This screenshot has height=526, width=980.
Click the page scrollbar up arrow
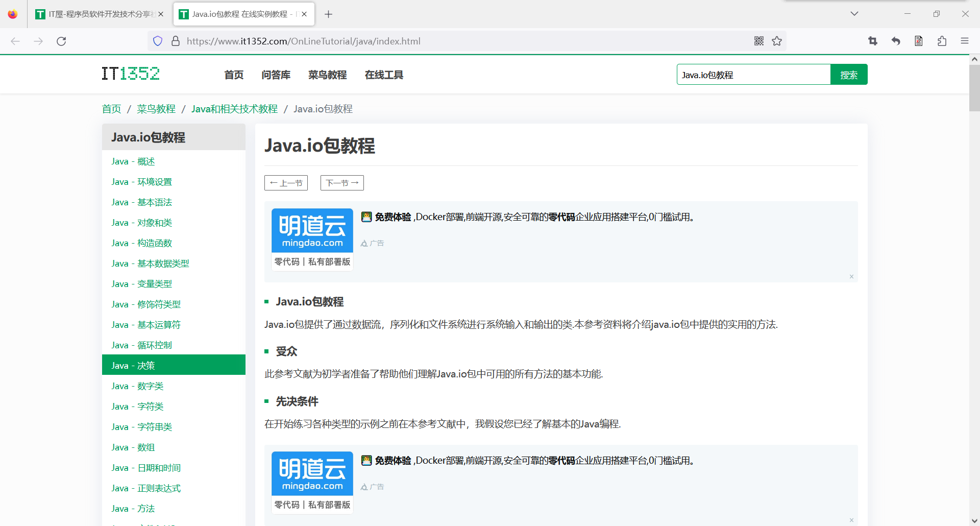point(974,59)
